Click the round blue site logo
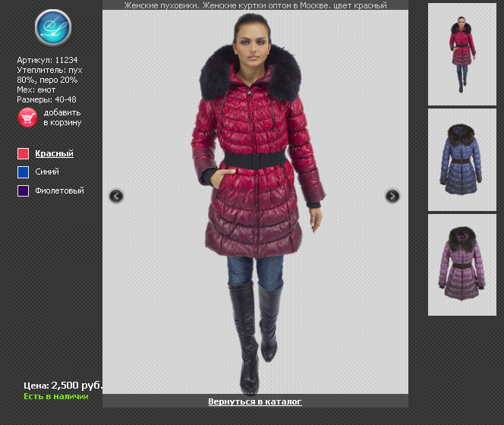This screenshot has width=504, height=425. click(52, 27)
